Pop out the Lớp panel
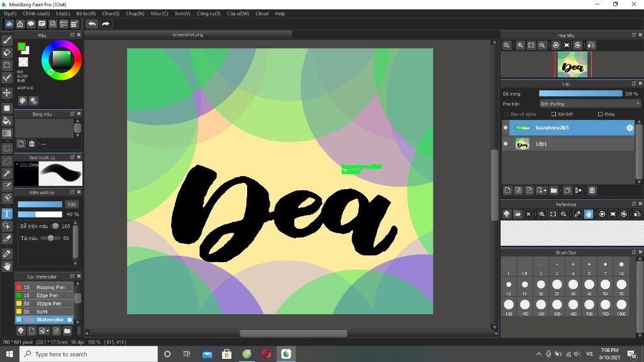644x362 pixels. (634, 84)
